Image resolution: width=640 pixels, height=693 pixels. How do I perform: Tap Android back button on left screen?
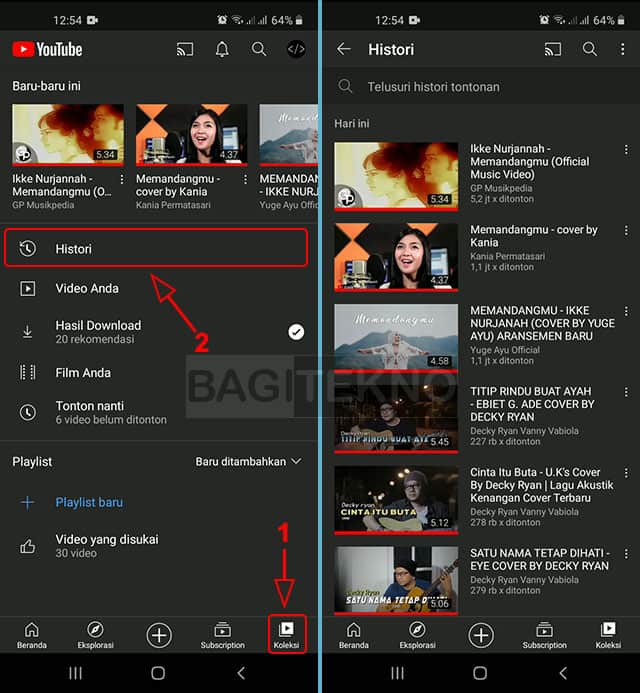[x=241, y=673]
